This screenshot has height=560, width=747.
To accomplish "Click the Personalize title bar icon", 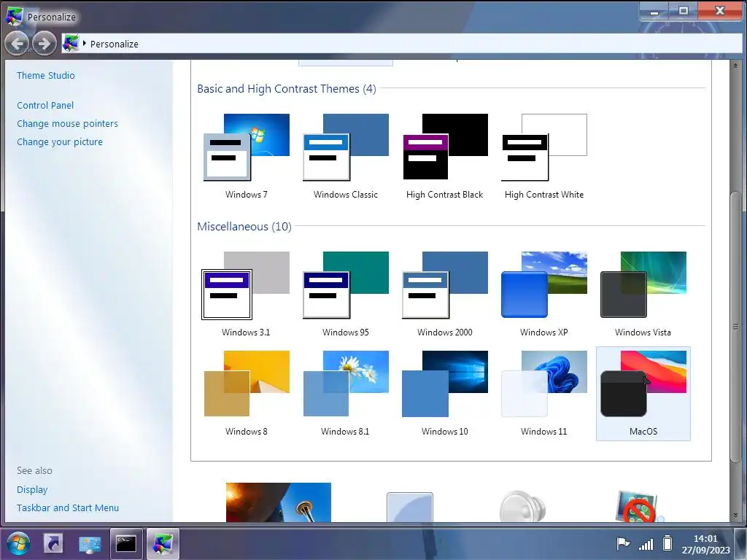I will tap(15, 16).
